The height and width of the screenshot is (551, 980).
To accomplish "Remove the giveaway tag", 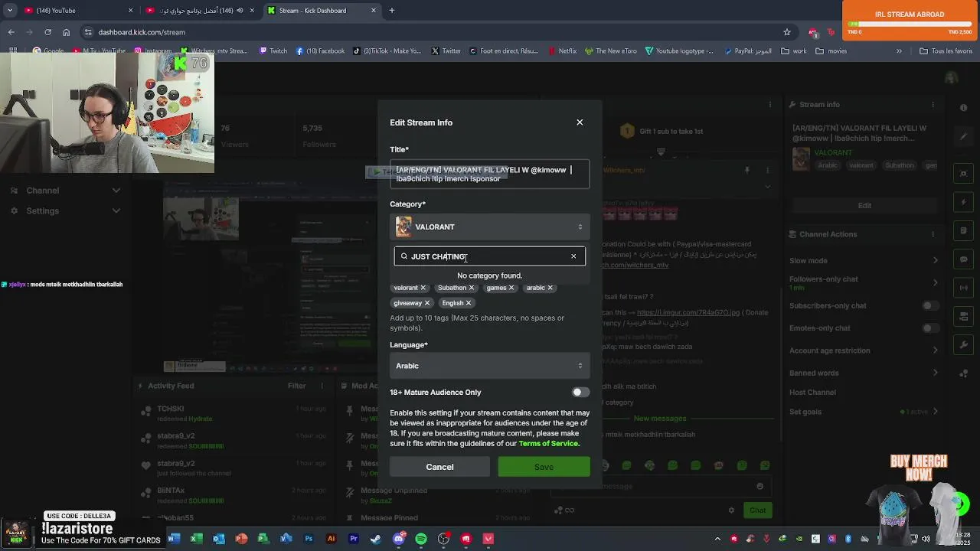I will (427, 303).
